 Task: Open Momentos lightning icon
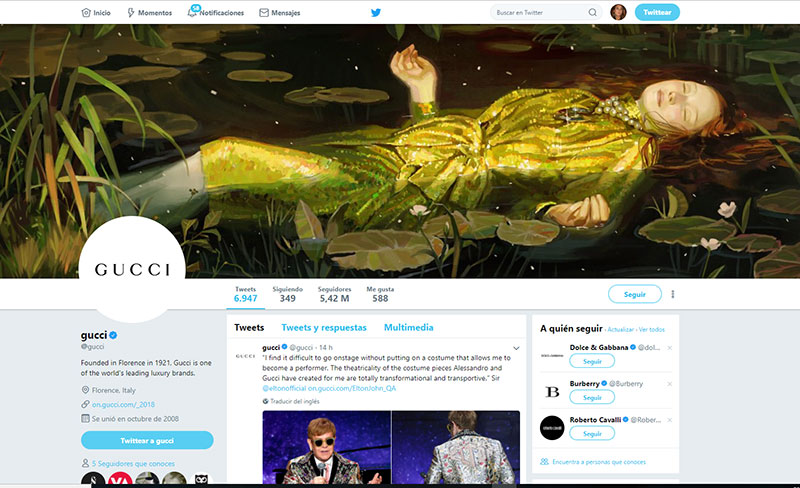[132, 13]
